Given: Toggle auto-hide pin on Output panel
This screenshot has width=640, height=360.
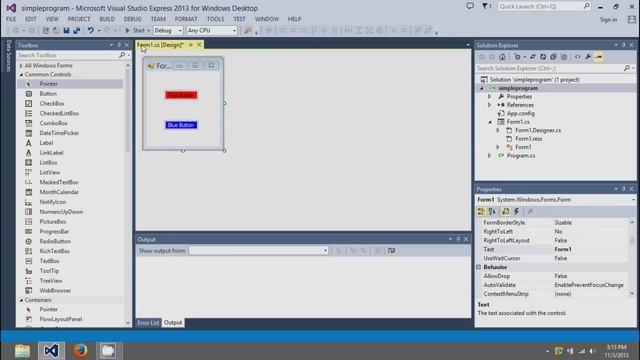Looking at the screenshot, I should 458,239.
